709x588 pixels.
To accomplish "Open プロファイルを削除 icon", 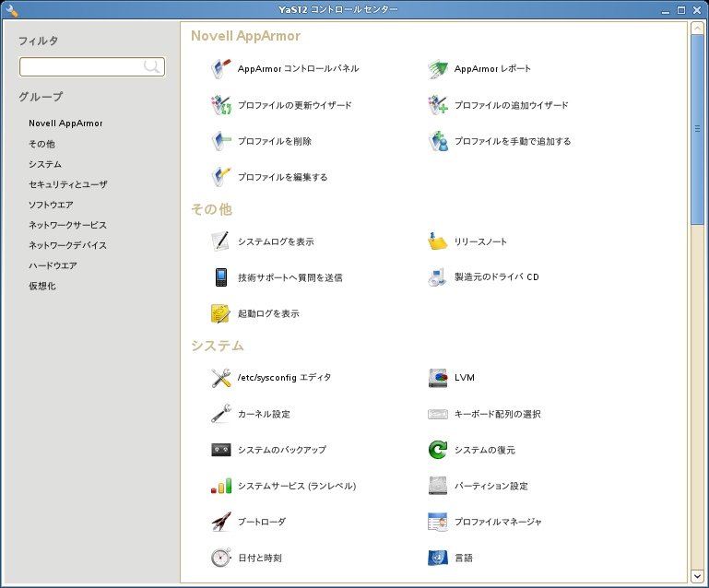I will tap(221, 141).
